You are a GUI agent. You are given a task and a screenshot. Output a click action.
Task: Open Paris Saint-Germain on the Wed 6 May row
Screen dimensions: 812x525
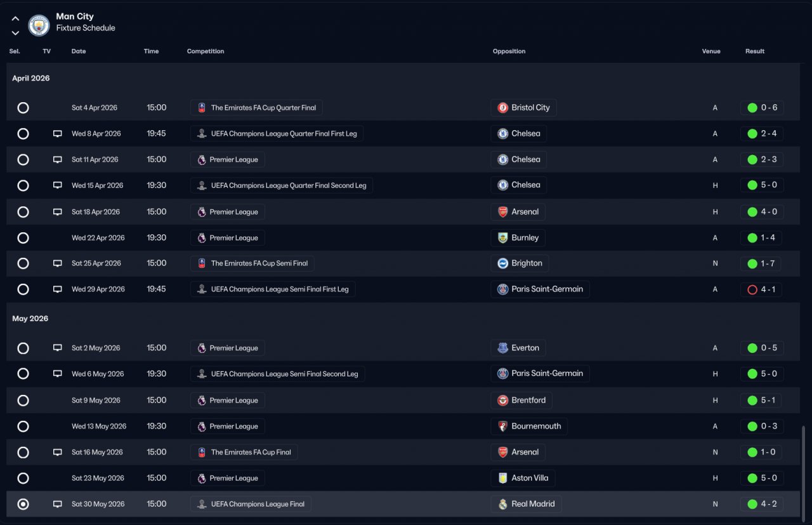pyautogui.click(x=540, y=374)
